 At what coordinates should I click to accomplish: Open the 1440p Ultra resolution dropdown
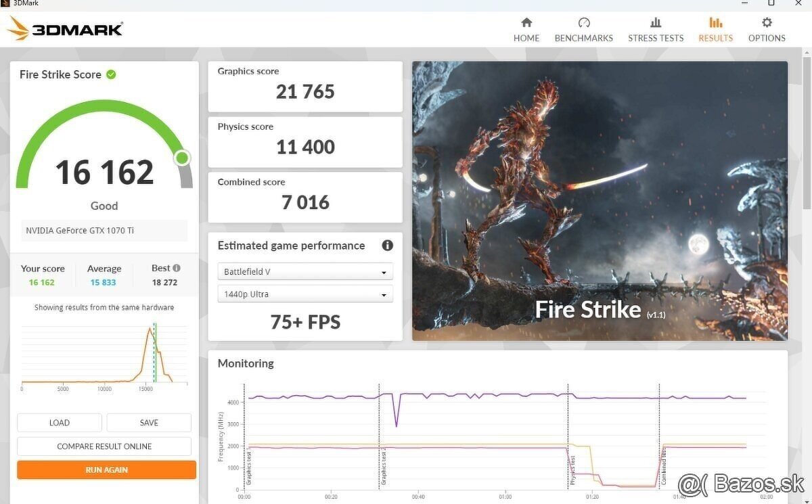point(305,294)
